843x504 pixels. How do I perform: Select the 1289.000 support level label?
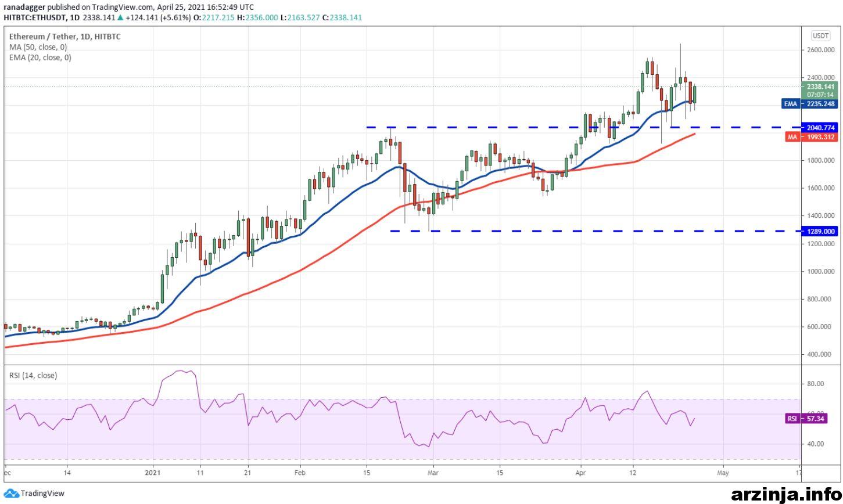click(x=820, y=231)
